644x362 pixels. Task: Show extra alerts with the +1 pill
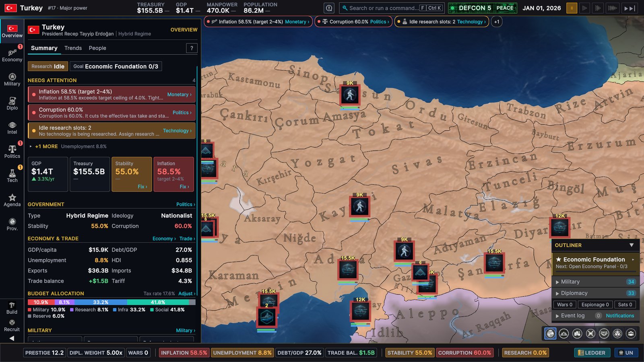coord(497,22)
